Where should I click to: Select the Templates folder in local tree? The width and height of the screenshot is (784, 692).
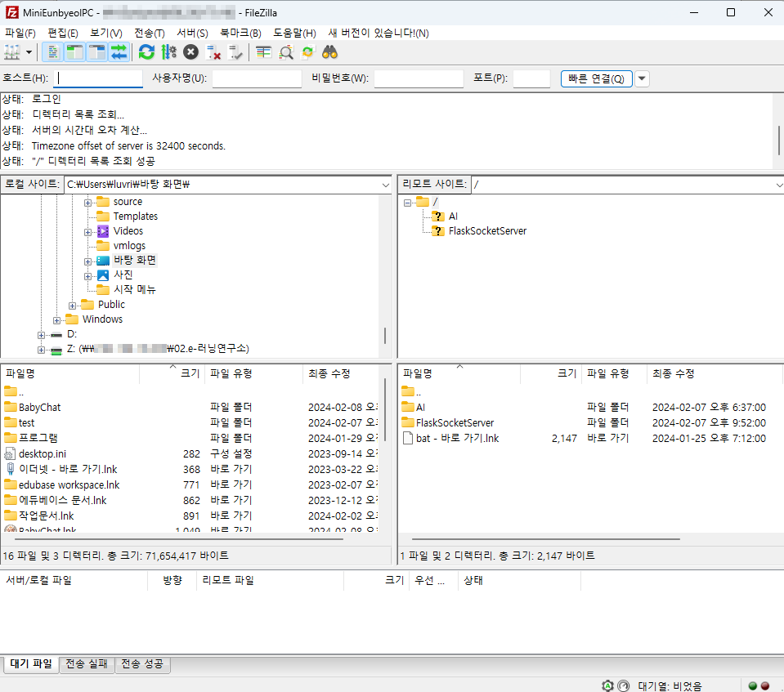[x=135, y=217]
